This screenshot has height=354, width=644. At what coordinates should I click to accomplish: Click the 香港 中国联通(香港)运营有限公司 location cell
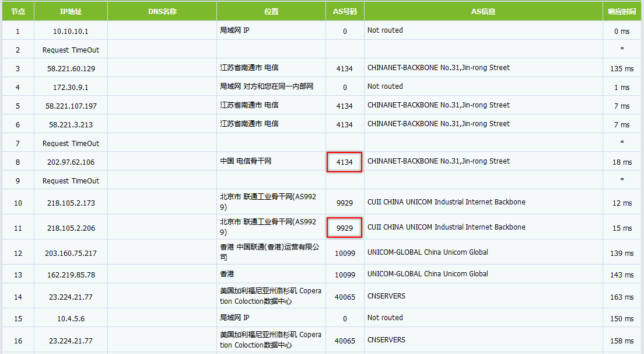269,252
